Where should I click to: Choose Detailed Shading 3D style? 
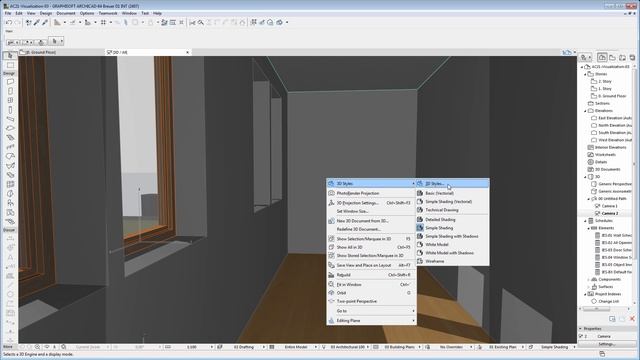click(x=452, y=220)
